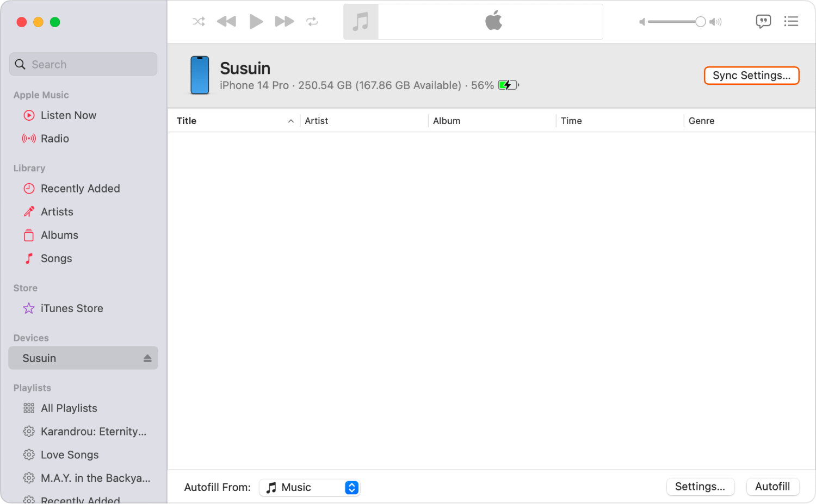Click the gear icon beside M.A.Y. in the Backya...
Image resolution: width=816 pixels, height=504 pixels.
[x=29, y=478]
